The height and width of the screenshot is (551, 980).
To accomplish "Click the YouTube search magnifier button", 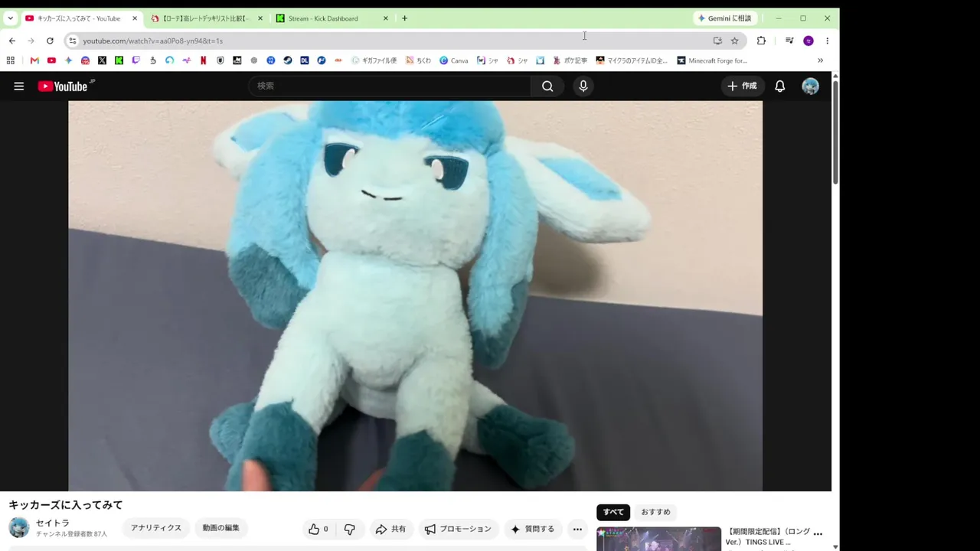I will tap(547, 86).
